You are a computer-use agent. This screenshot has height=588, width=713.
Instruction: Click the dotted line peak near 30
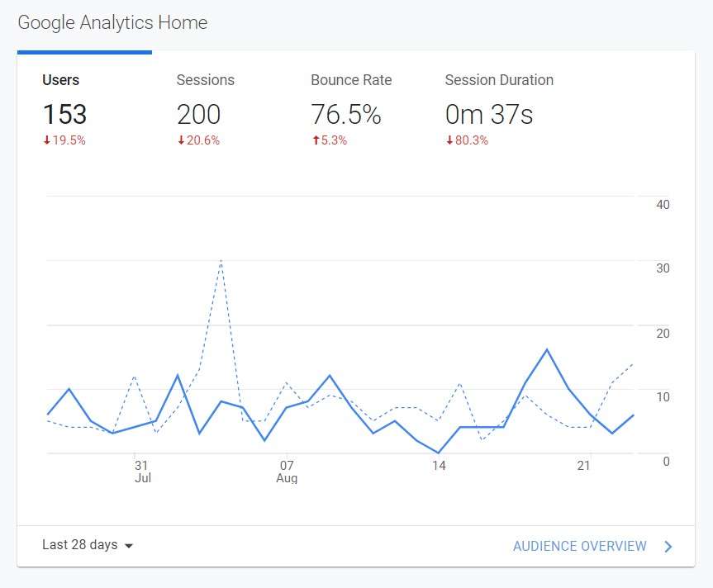click(x=221, y=261)
